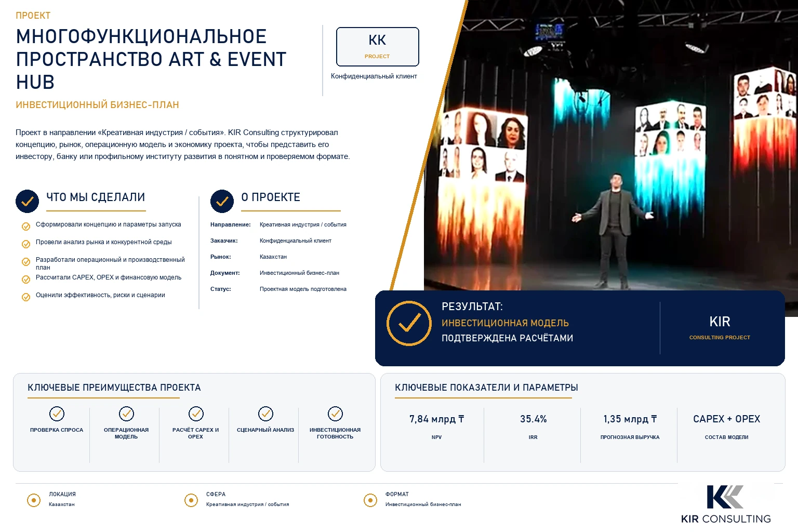Click the СЦЕНАРНЫЙ АНАЛИЗ label
The height and width of the screenshot is (532, 798).
[265, 430]
